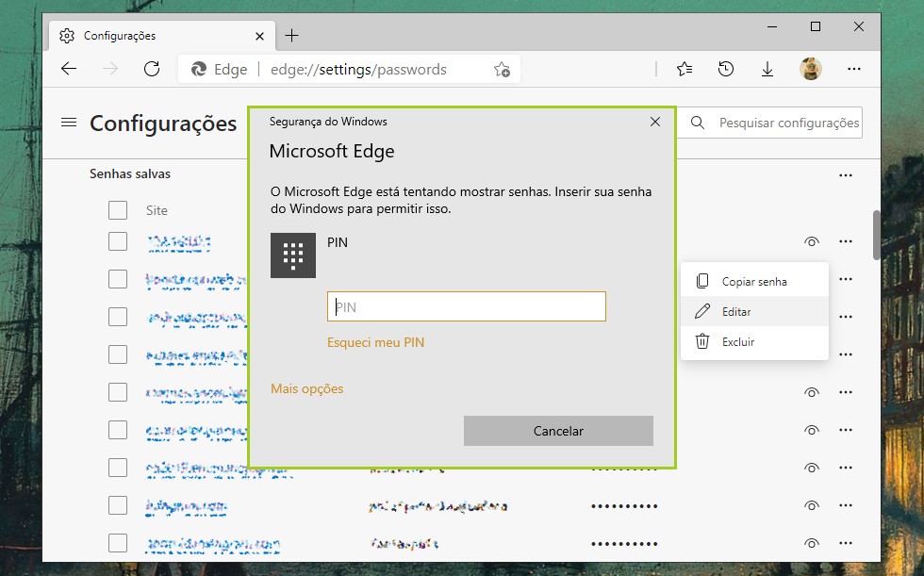Tick the select-all checkbox next to Site

pyautogui.click(x=118, y=210)
